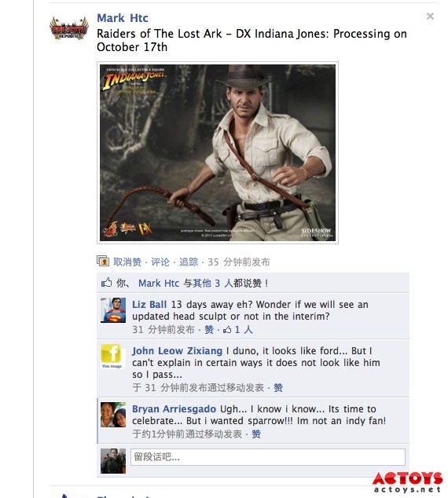Click your own avatar beside the comment box
448x498 pixels.
coord(113,461)
